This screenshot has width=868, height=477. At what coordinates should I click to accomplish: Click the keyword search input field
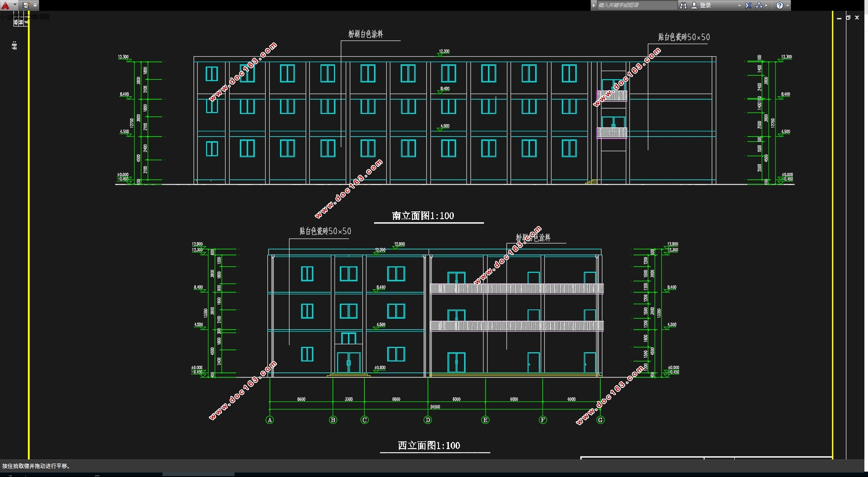coord(637,5)
